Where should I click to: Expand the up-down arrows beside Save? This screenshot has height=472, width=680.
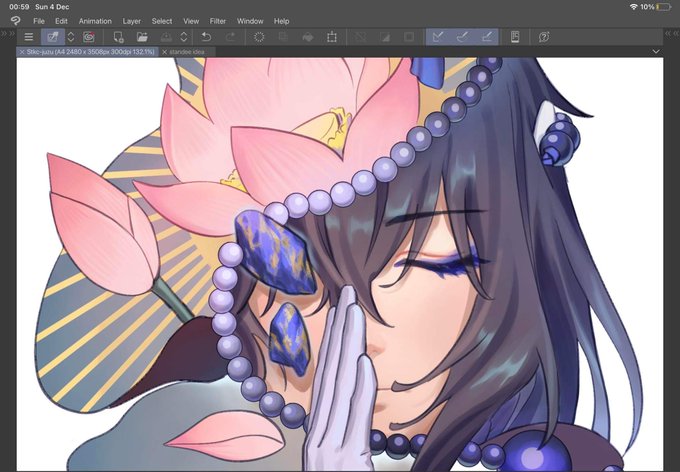point(184,37)
